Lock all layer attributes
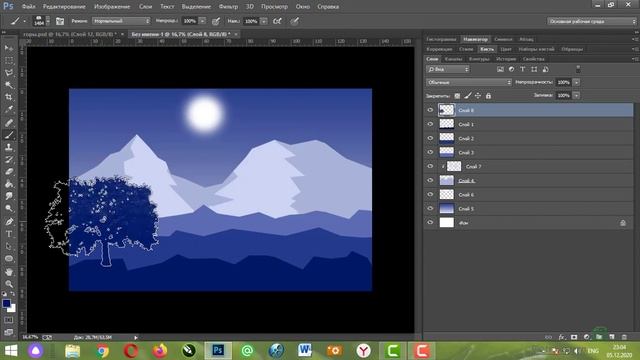The height and width of the screenshot is (360, 640). tap(488, 96)
